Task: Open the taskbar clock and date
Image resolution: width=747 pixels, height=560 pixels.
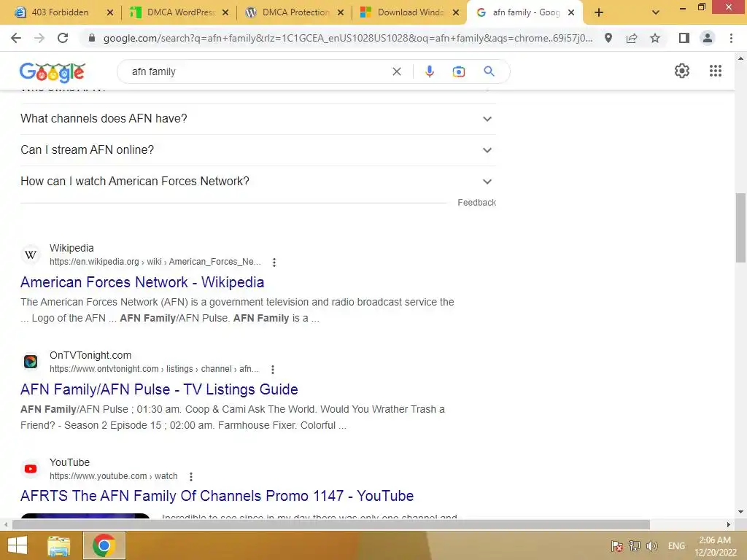Action: tap(715, 546)
